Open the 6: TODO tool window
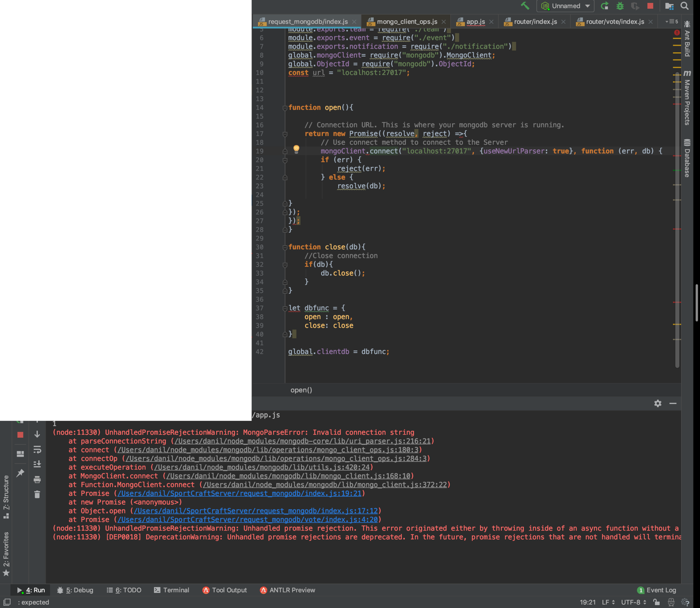The height and width of the screenshot is (608, 700). pos(124,590)
